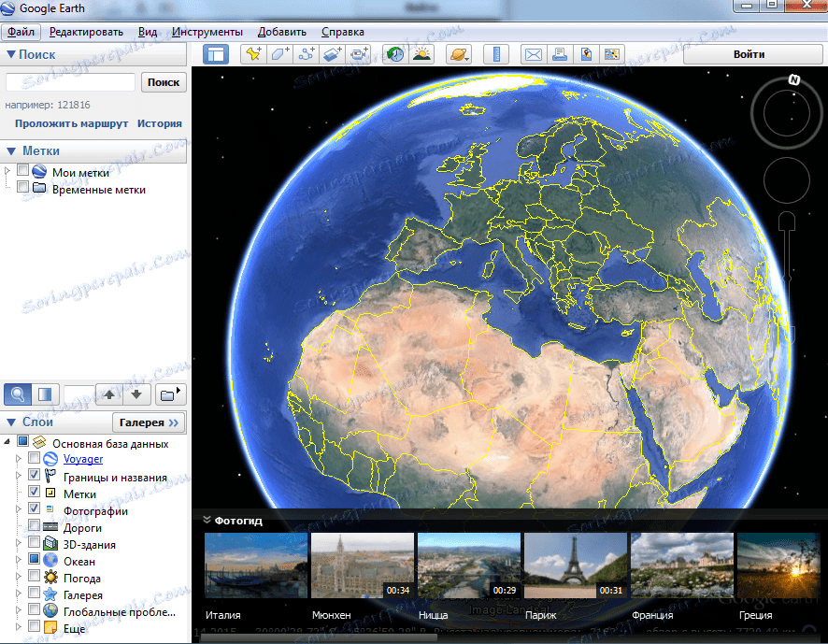Record a tour with the camera icon

[x=359, y=54]
